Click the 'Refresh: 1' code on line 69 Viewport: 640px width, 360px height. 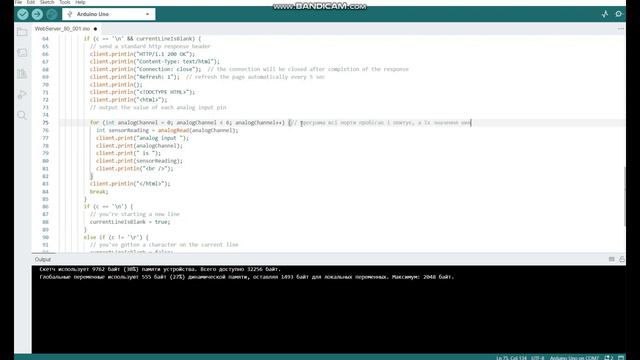pyautogui.click(x=134, y=77)
